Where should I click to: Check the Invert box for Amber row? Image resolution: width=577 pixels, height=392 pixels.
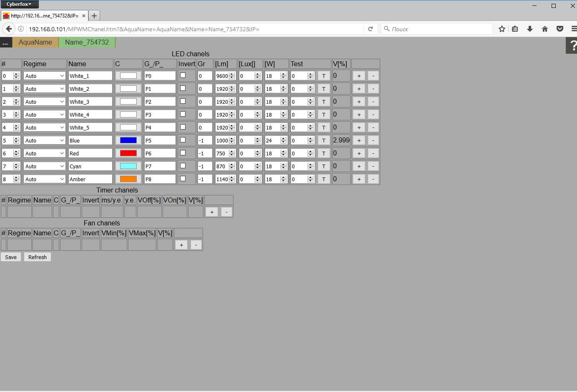(x=183, y=179)
